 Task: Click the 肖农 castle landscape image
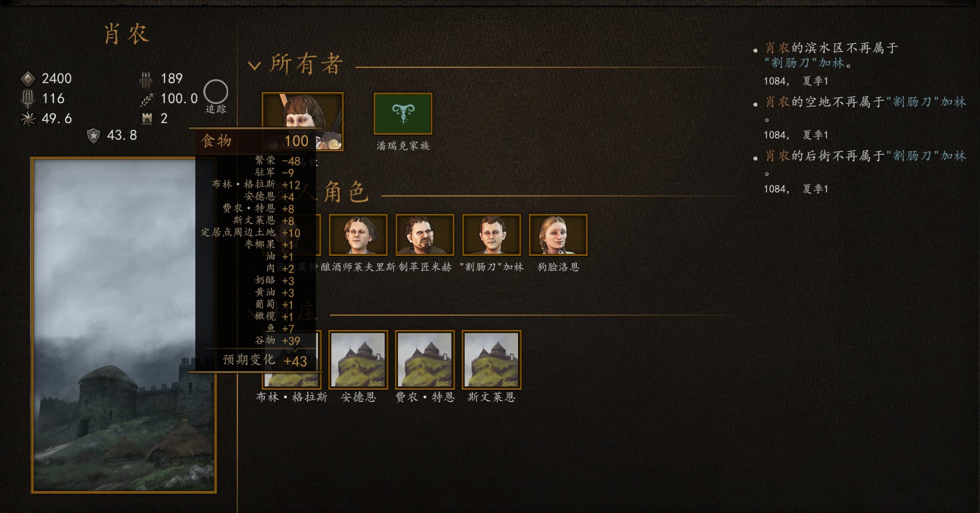point(124,325)
